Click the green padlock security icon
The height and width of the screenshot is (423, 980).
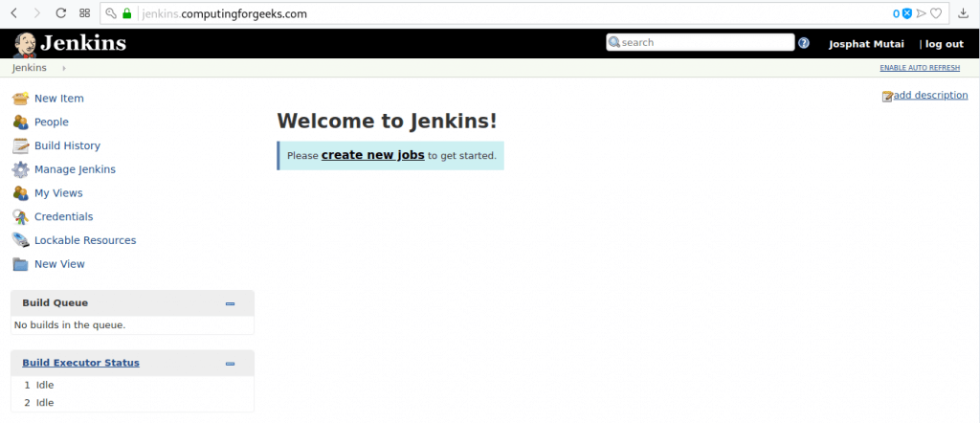[127, 13]
